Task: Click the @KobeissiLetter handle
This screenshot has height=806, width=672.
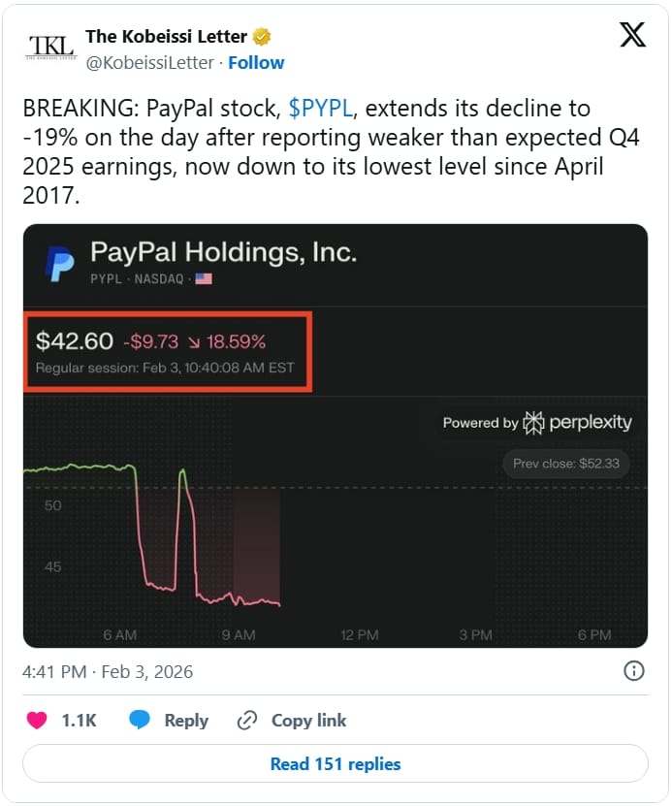Action: point(148,62)
